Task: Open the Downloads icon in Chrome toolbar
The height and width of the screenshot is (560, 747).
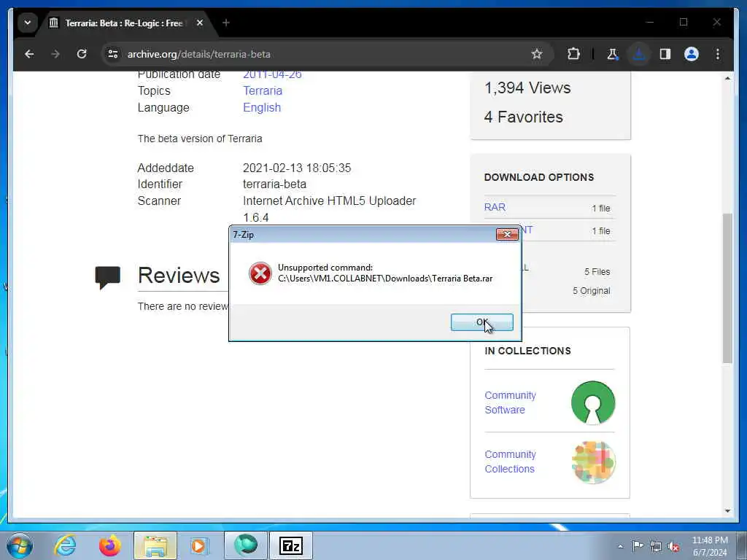Action: click(639, 54)
